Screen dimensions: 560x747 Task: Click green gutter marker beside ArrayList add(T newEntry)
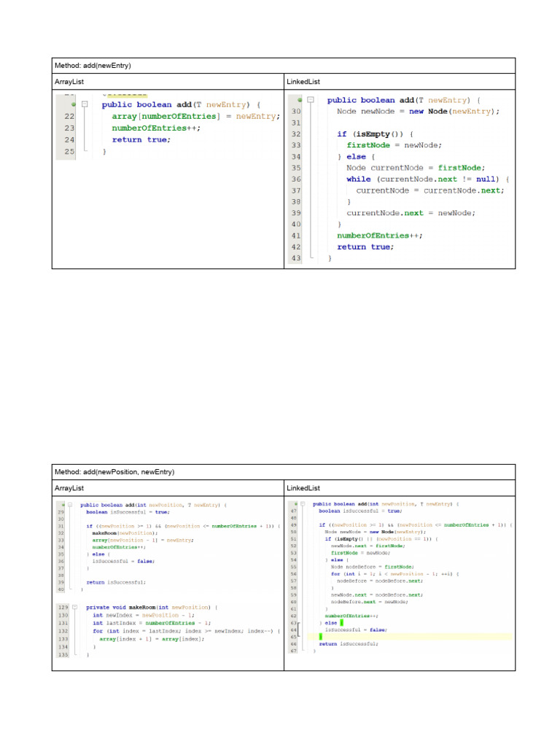click(74, 104)
